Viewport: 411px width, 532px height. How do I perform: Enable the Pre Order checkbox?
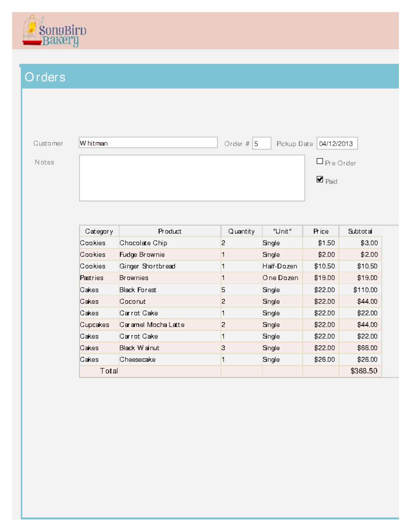[320, 161]
